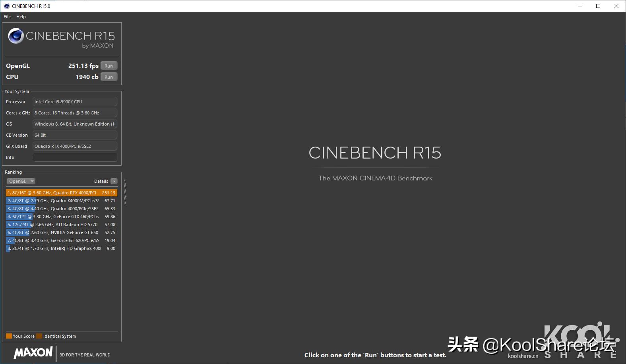The image size is (626, 364).
Task: Select ranking row 3 Quadro 4000
Action: (62, 209)
